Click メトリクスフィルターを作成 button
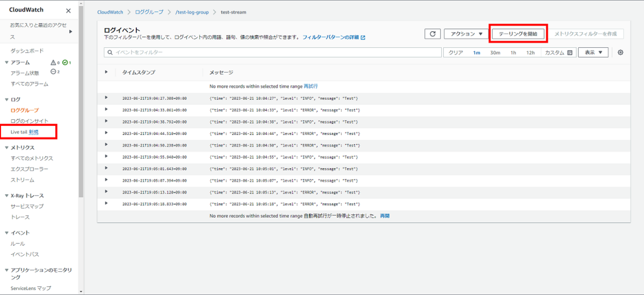This screenshot has height=295, width=644. (586, 34)
